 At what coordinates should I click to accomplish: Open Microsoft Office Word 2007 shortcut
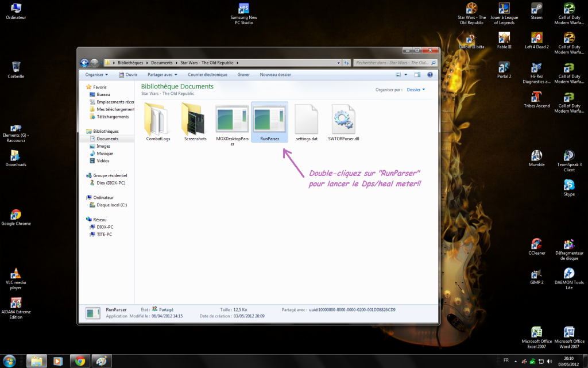[569, 338]
